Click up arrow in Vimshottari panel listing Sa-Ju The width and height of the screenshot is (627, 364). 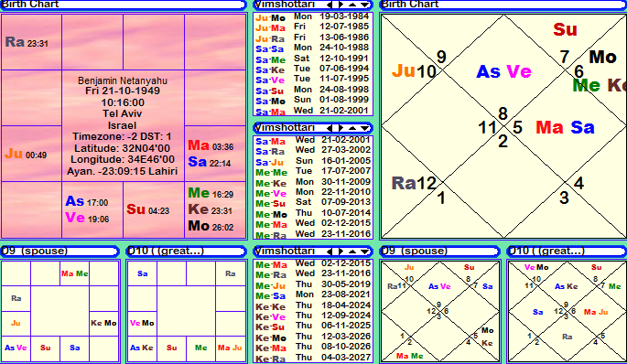pos(352,128)
